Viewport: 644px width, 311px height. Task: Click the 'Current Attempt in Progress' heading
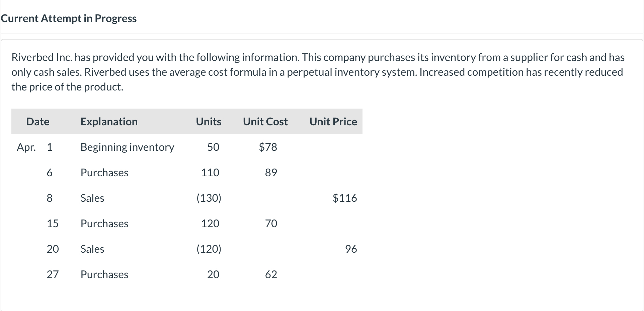pos(69,18)
